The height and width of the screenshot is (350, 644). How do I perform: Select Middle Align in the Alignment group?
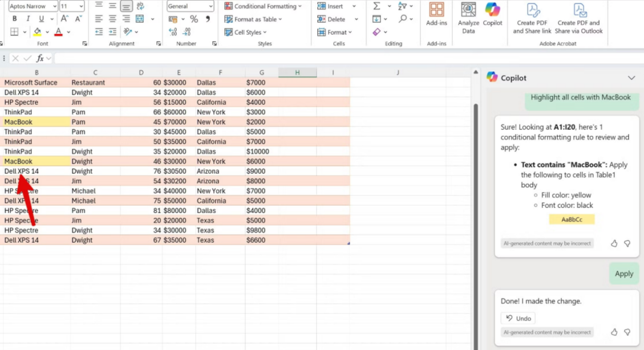[112, 6]
